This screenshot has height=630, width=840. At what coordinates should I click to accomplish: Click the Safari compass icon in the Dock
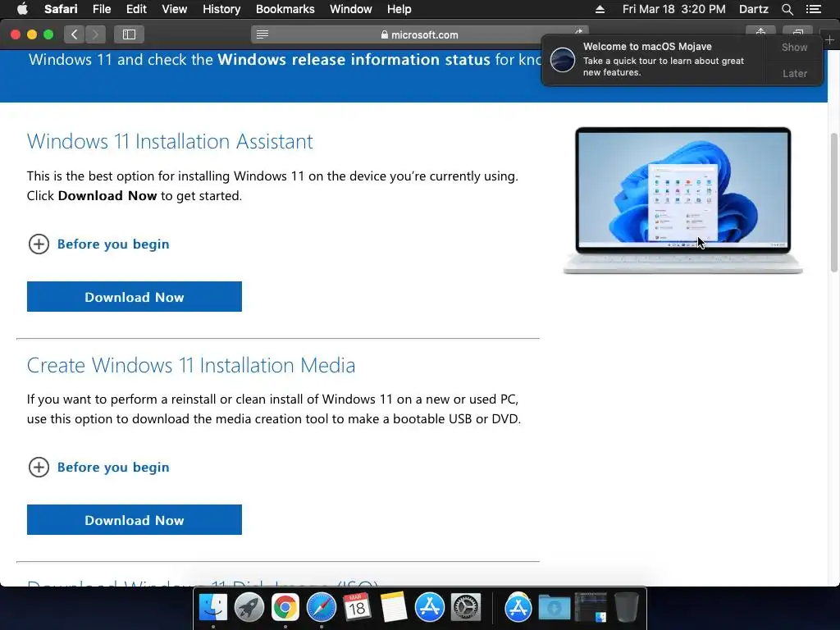point(322,608)
